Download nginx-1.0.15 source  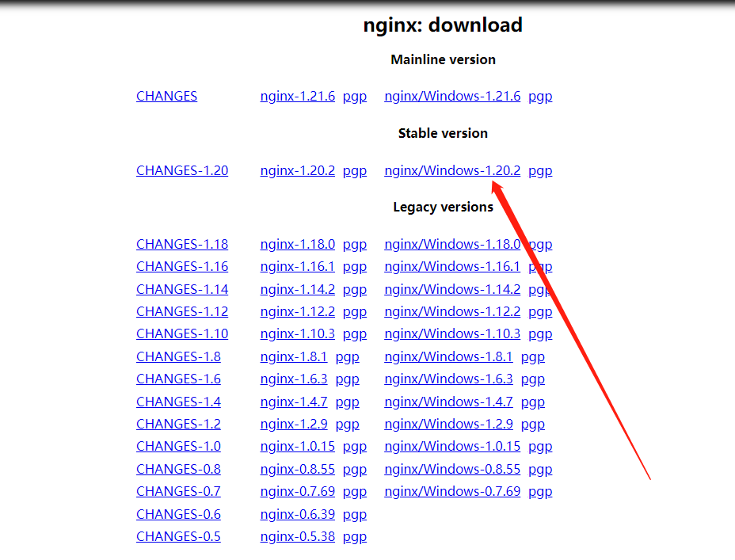(x=298, y=446)
